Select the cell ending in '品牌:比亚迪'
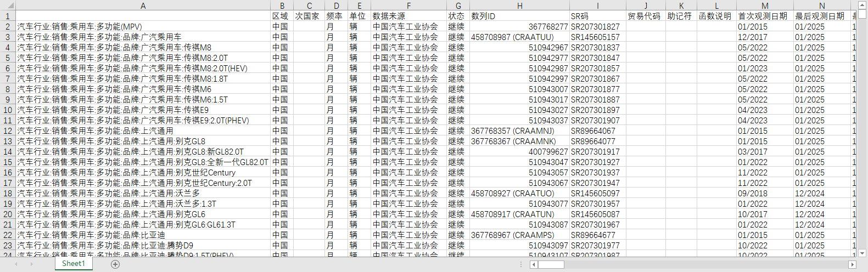 pyautogui.click(x=143, y=235)
